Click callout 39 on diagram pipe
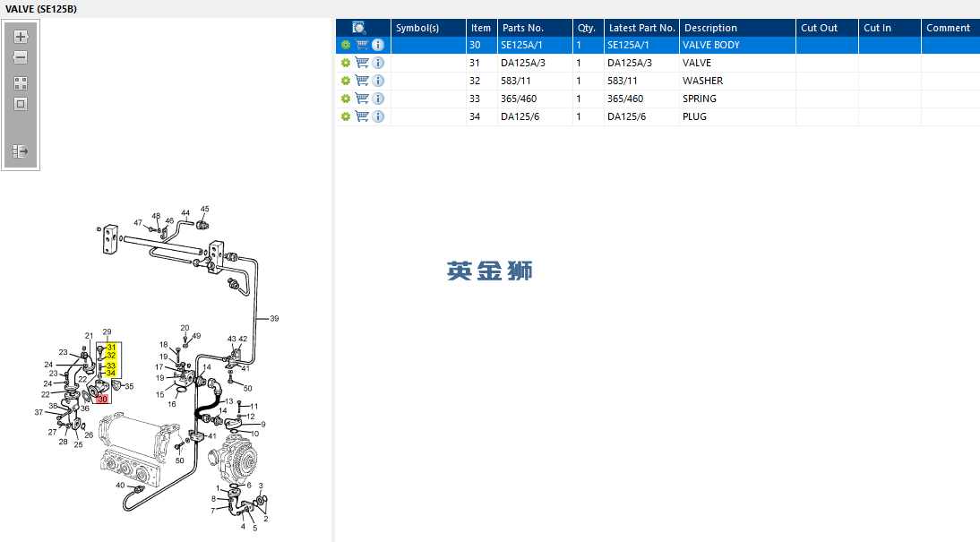Image resolution: width=980 pixels, height=542 pixels. click(274, 318)
